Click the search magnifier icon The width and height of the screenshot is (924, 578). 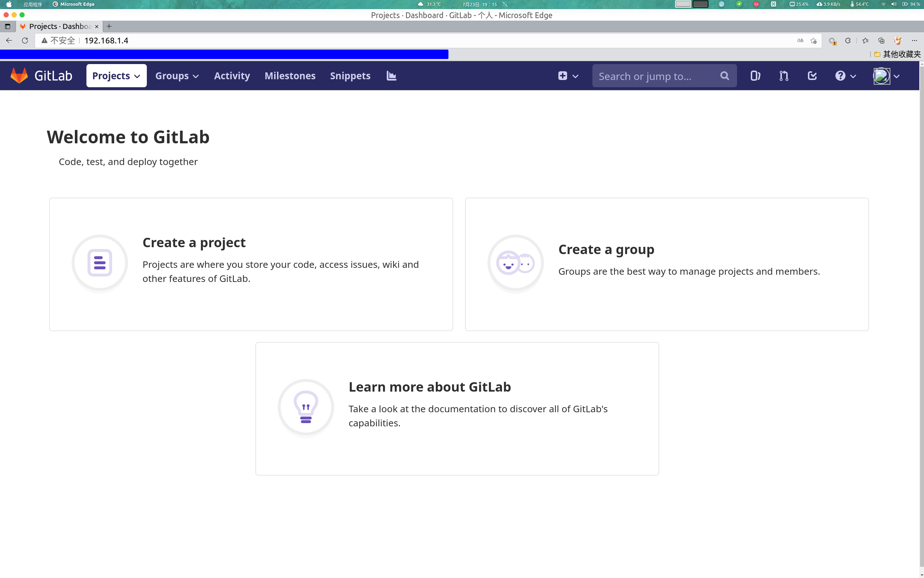point(724,76)
